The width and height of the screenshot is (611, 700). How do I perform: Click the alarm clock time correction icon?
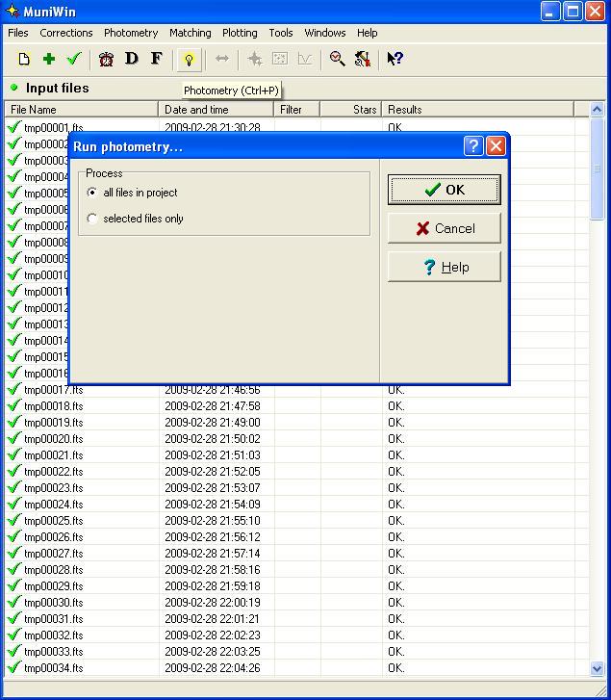(106, 60)
